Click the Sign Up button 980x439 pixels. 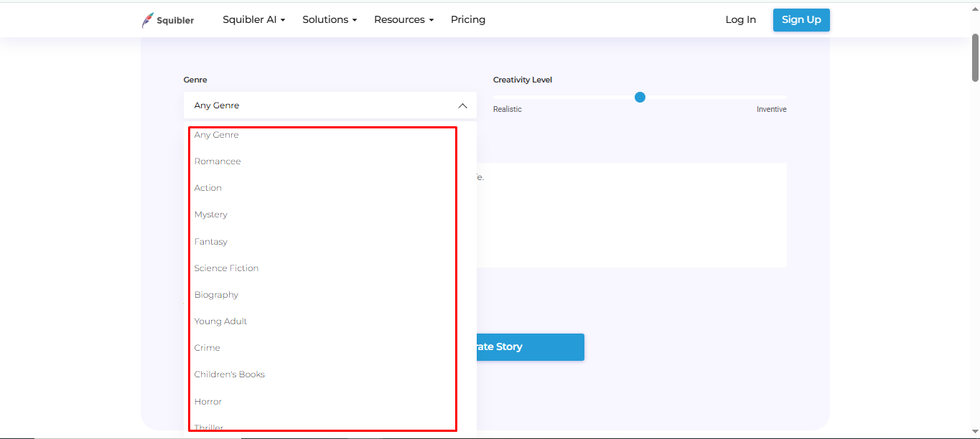[801, 19]
